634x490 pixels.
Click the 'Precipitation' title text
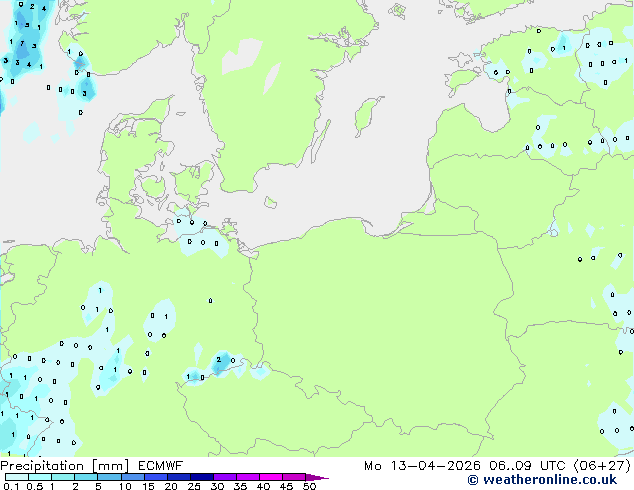point(42,466)
